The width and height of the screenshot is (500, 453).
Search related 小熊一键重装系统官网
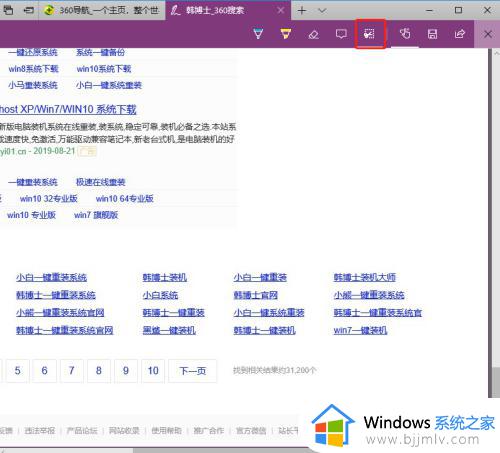(60, 313)
